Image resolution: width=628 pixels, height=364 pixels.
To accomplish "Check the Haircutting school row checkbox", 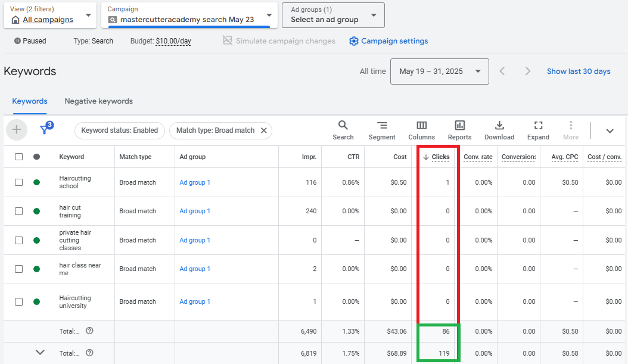I will click(19, 182).
